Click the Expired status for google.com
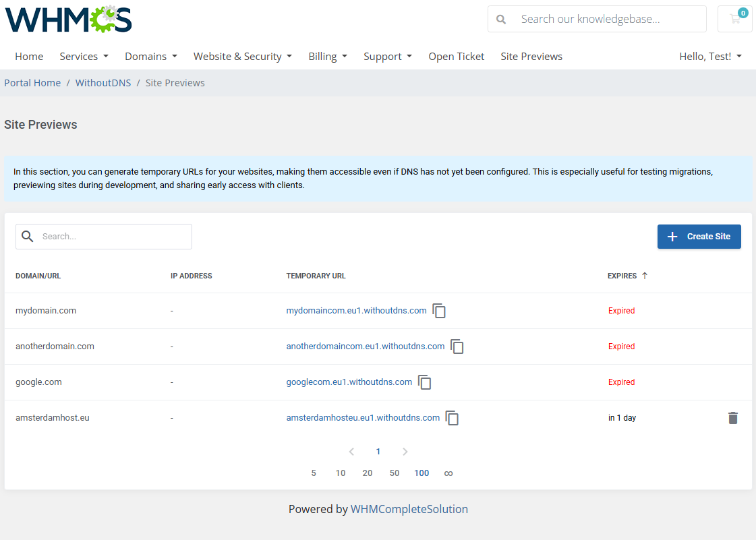Image resolution: width=756 pixels, height=540 pixels. pos(622,382)
